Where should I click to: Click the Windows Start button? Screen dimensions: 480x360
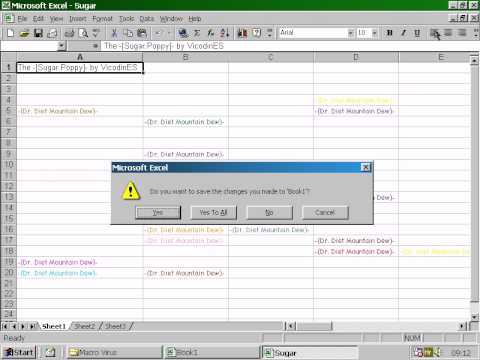(19, 352)
